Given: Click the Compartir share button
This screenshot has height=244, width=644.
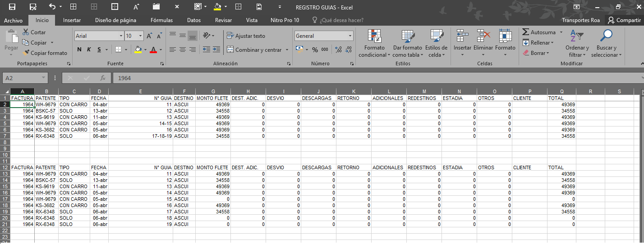Looking at the screenshot, I should click(624, 20).
